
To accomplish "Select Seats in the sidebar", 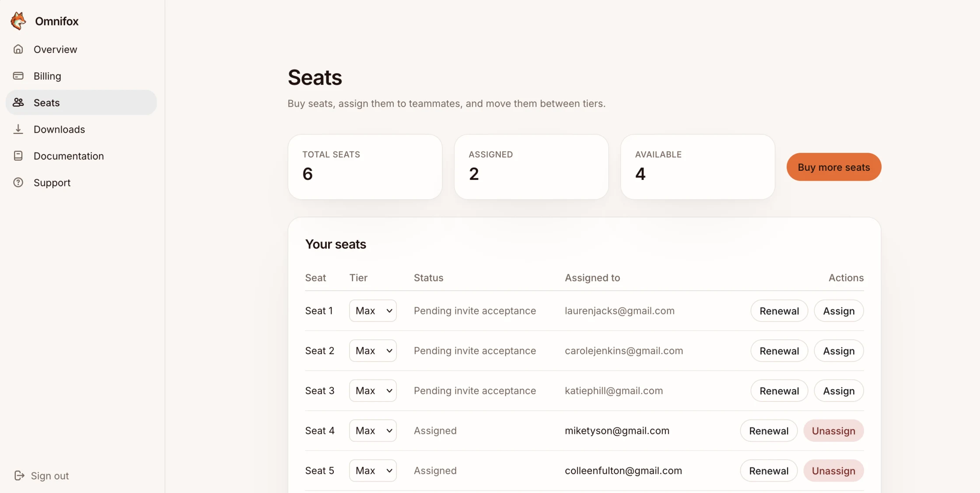I will 81,102.
